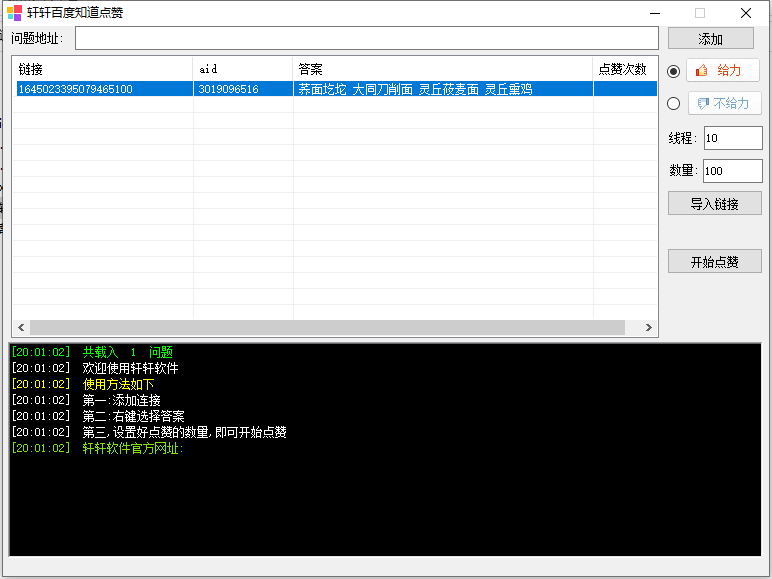Click the horizontal scrollbar thumb
The width and height of the screenshot is (772, 579).
[x=327, y=327]
